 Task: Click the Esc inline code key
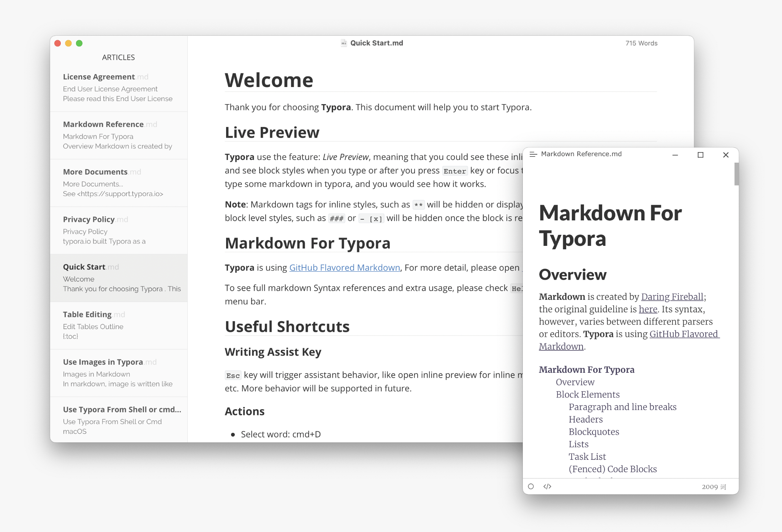pyautogui.click(x=233, y=375)
